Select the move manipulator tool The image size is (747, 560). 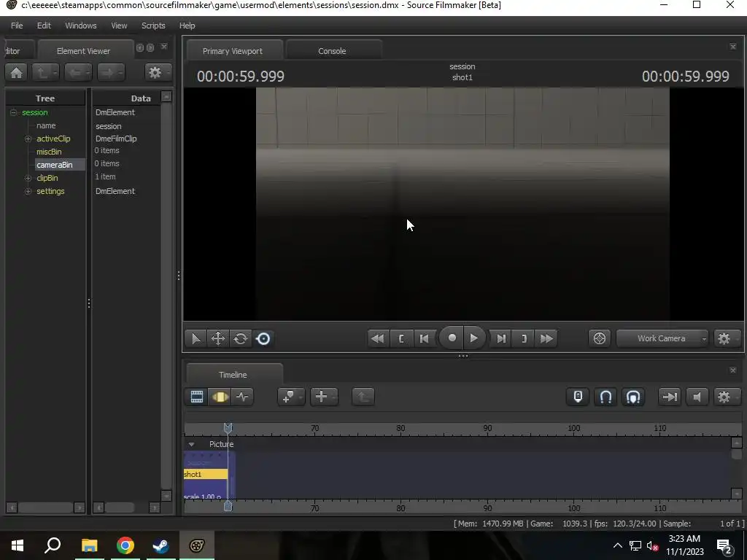[217, 338]
